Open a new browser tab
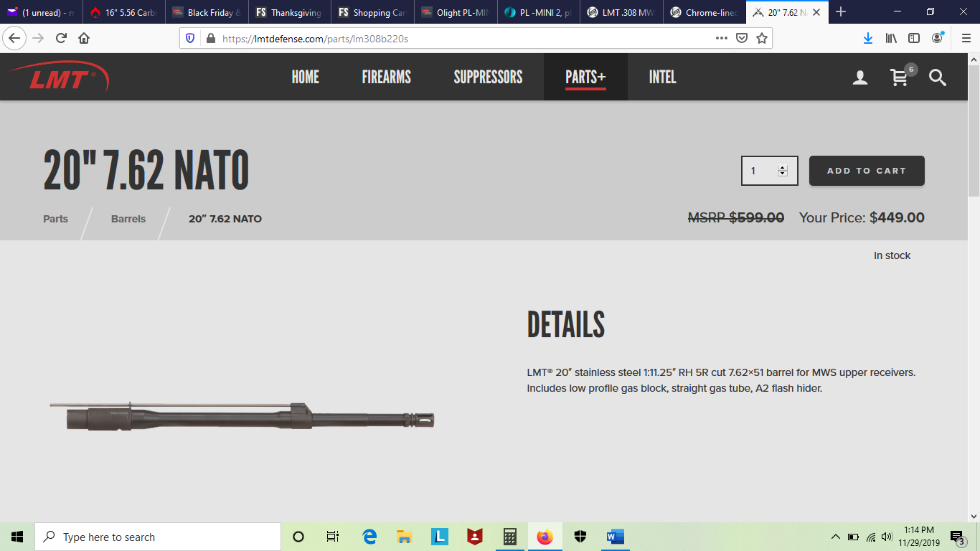Image resolution: width=980 pixels, height=551 pixels. tap(841, 12)
